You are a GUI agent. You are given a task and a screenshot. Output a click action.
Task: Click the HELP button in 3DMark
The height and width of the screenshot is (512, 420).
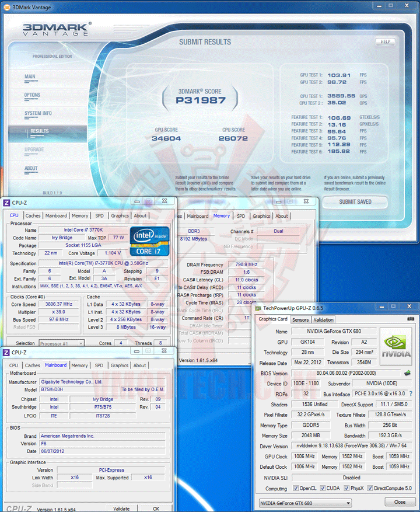click(x=386, y=42)
